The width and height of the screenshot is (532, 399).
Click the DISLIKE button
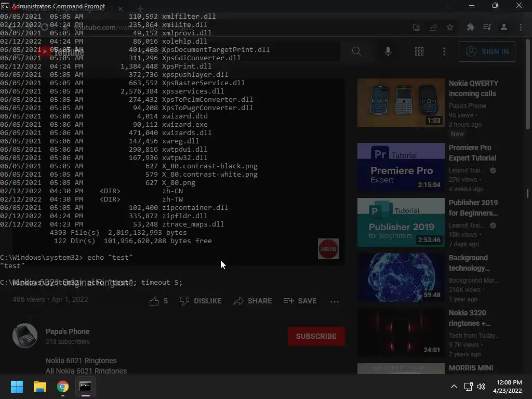coord(201,301)
